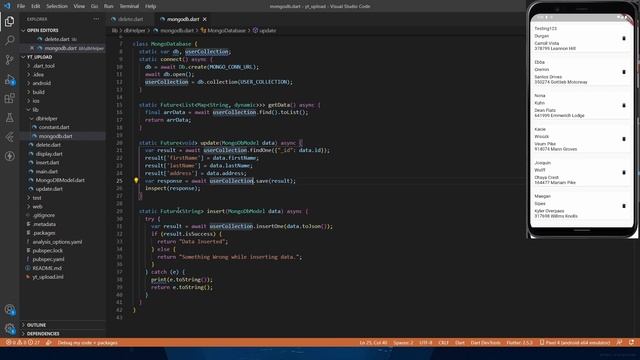Switch to the delete.dart editor tab
640x360 pixels.
click(130, 19)
